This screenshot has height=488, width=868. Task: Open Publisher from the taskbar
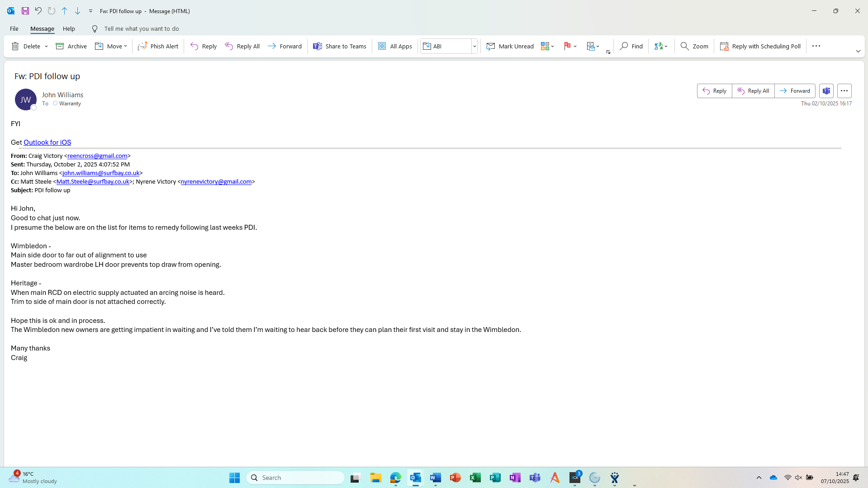[495, 478]
